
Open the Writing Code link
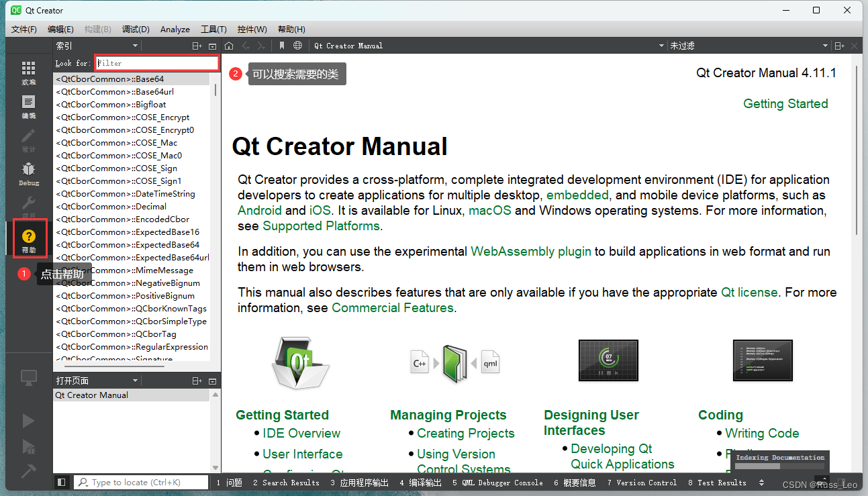[762, 434]
